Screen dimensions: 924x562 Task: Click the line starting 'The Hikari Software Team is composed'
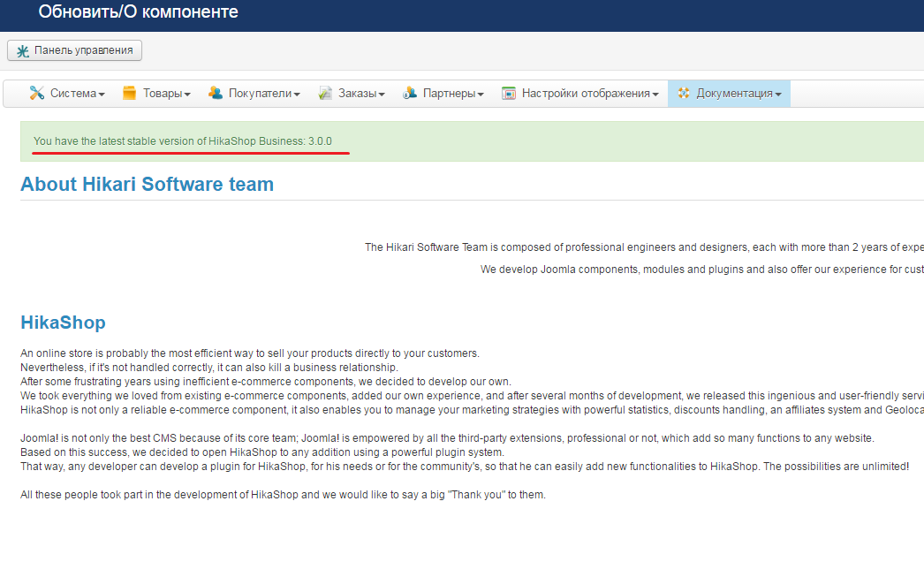[644, 247]
